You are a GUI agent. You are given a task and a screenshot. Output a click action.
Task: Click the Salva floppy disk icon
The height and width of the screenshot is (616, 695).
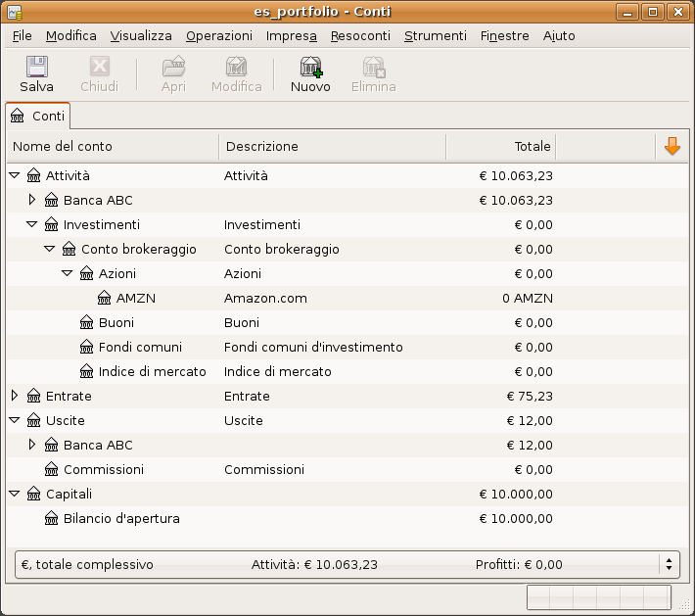(36, 67)
